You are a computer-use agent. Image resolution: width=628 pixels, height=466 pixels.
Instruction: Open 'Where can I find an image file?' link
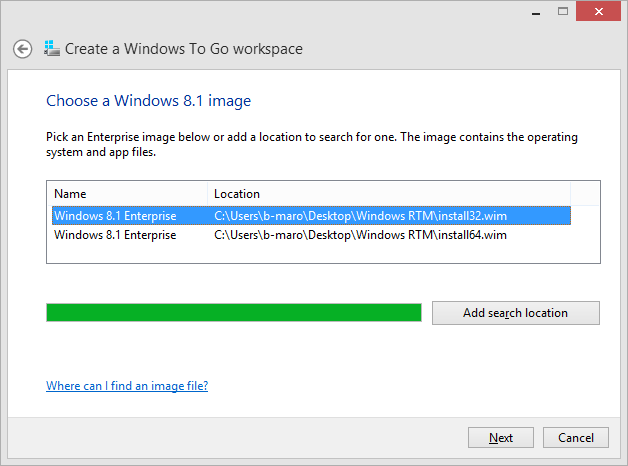(x=127, y=386)
